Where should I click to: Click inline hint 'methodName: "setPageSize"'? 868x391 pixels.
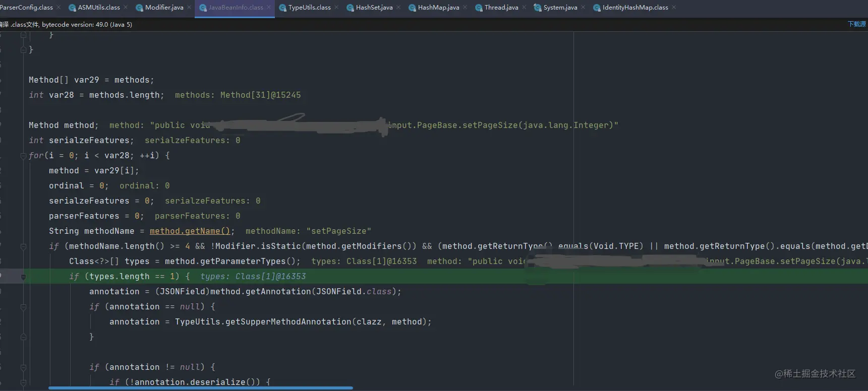pos(308,231)
